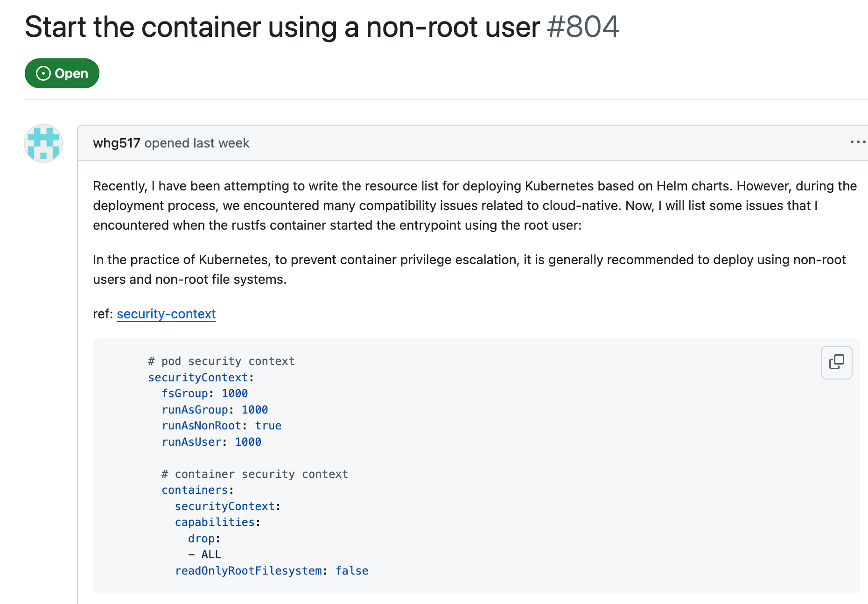
Task: Click the circle-dot icon inside Open badge
Action: pyautogui.click(x=43, y=73)
